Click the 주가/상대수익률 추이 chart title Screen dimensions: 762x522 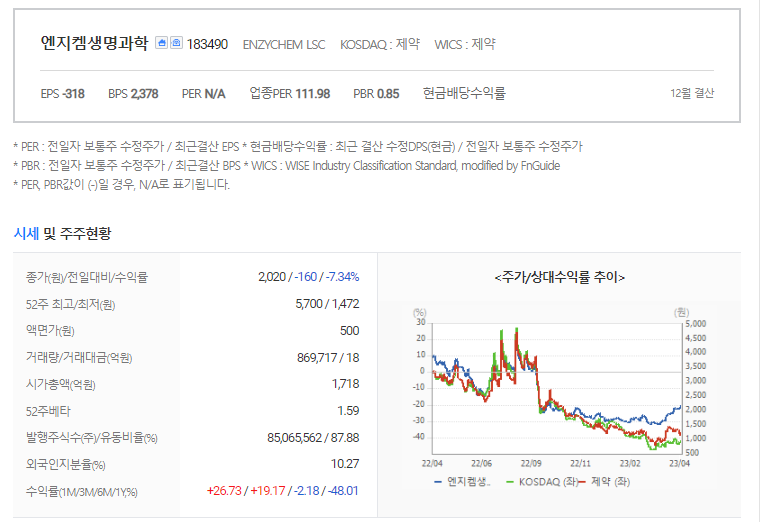[x=559, y=277]
